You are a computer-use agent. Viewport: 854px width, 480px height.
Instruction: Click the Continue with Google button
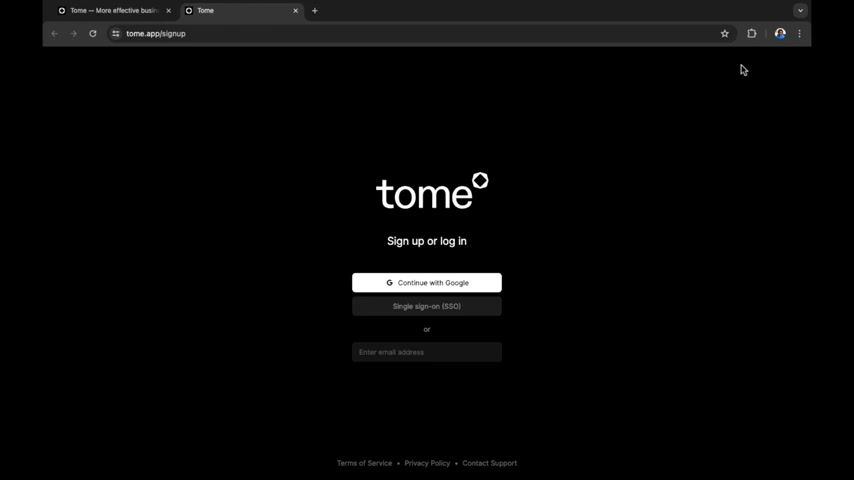point(426,283)
